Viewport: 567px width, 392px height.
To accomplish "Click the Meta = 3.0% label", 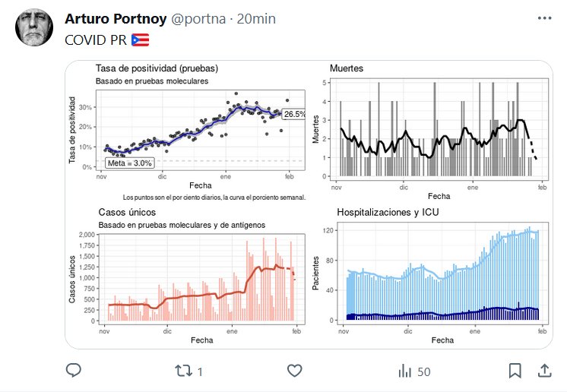I will (x=130, y=163).
